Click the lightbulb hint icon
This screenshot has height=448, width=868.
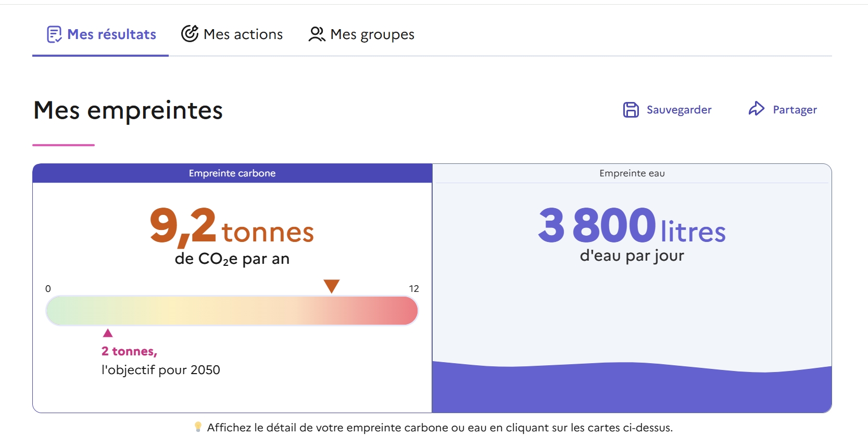point(198,427)
